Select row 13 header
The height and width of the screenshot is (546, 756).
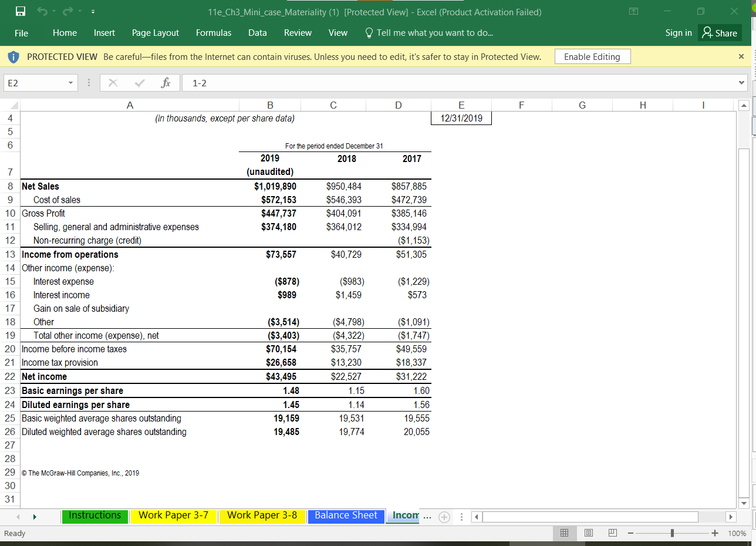[10, 254]
